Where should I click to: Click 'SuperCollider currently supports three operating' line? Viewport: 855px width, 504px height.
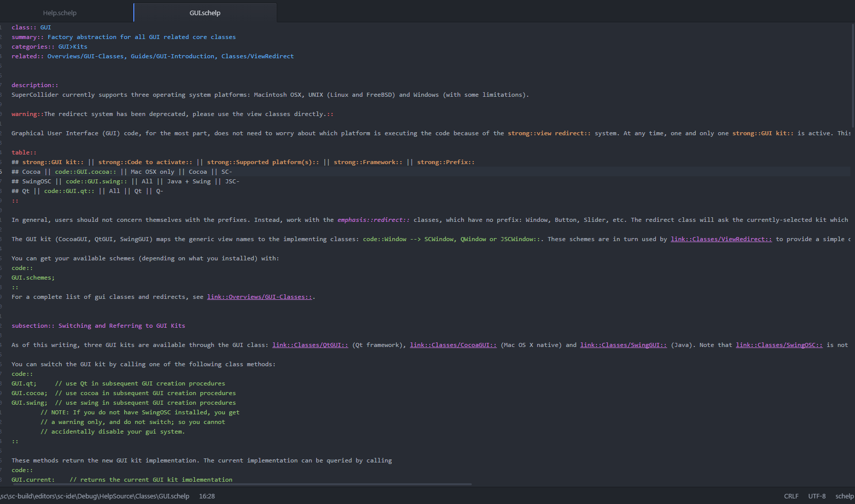coord(270,95)
